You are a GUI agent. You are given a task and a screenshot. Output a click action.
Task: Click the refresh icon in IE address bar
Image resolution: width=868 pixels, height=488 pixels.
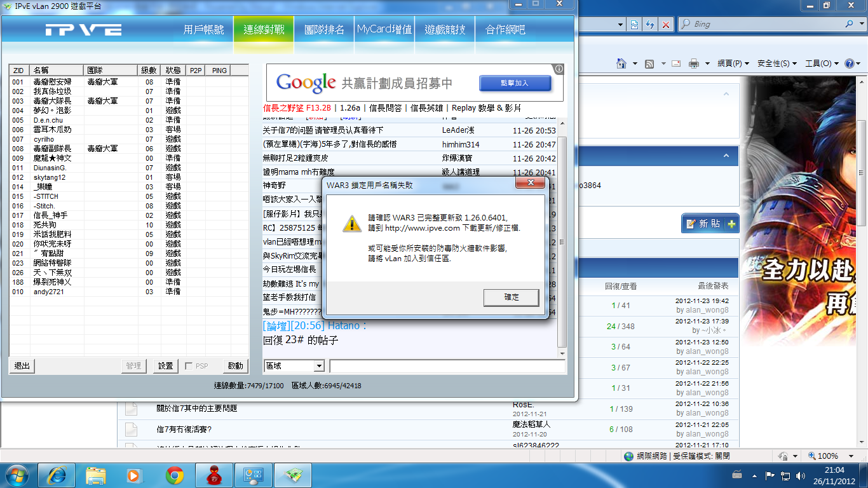point(650,24)
